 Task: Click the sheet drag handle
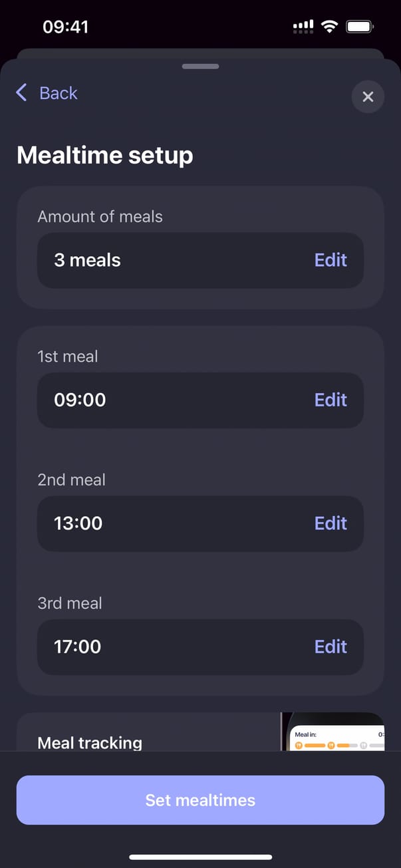point(200,67)
